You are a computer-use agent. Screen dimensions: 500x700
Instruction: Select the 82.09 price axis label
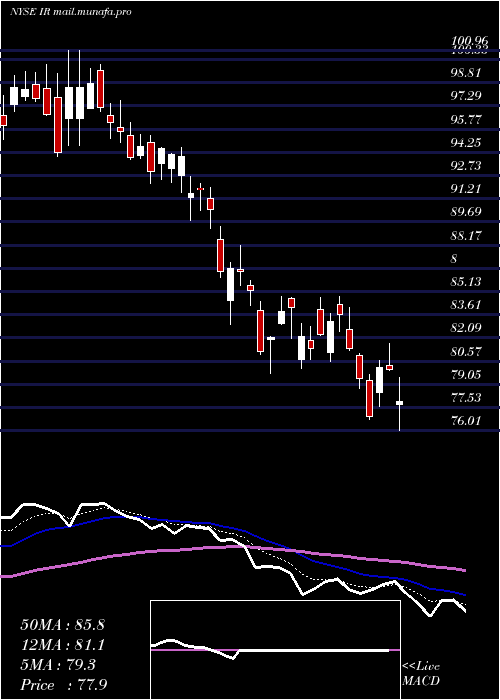coord(466,328)
